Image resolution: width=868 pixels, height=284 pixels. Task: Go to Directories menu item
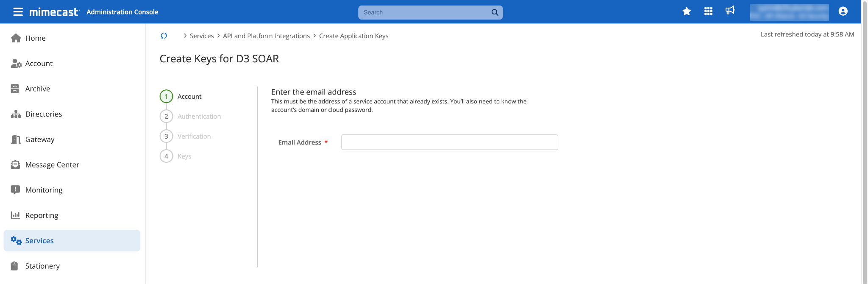[x=43, y=114]
